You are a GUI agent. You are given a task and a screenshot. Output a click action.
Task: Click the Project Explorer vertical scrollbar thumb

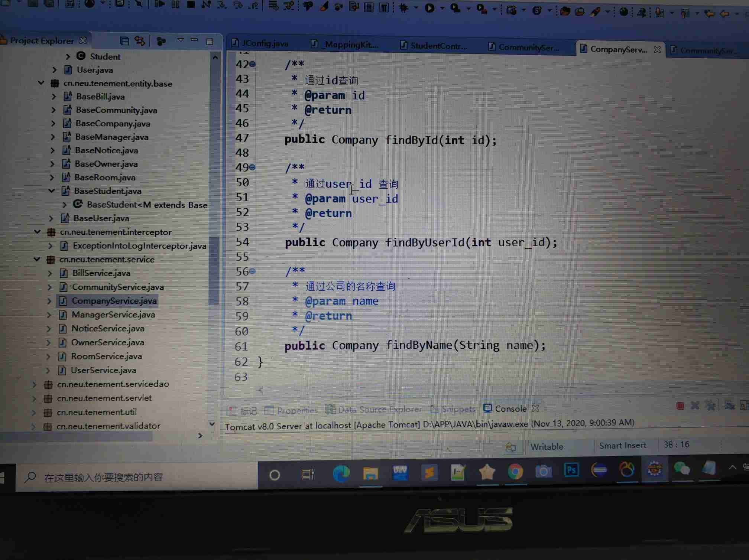pos(214,271)
